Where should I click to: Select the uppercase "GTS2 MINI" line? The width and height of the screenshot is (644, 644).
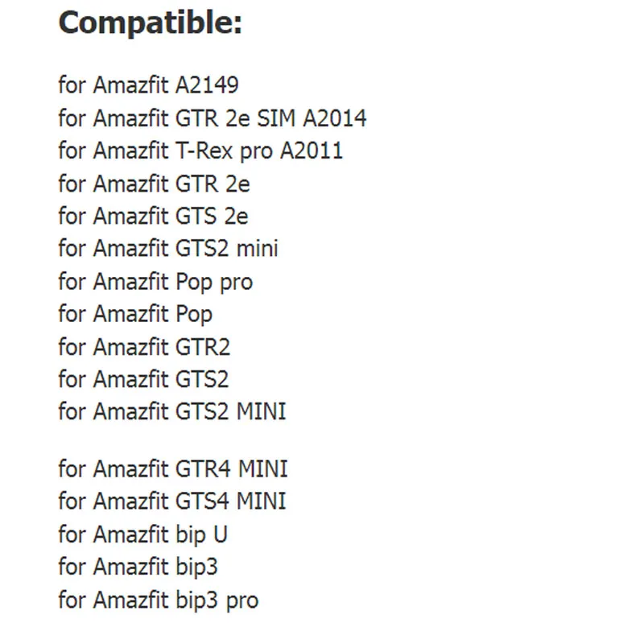click(x=172, y=412)
